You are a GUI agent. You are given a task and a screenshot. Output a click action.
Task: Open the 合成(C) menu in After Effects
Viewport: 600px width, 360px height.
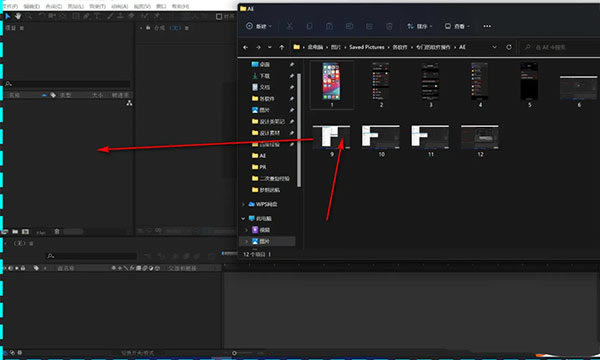click(54, 6)
